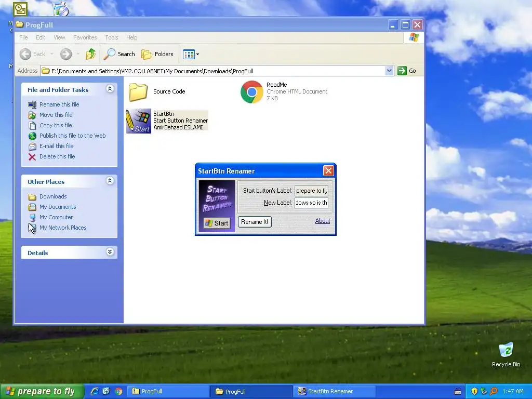
Task: Toggle the Folders pane button
Action: pyautogui.click(x=157, y=54)
